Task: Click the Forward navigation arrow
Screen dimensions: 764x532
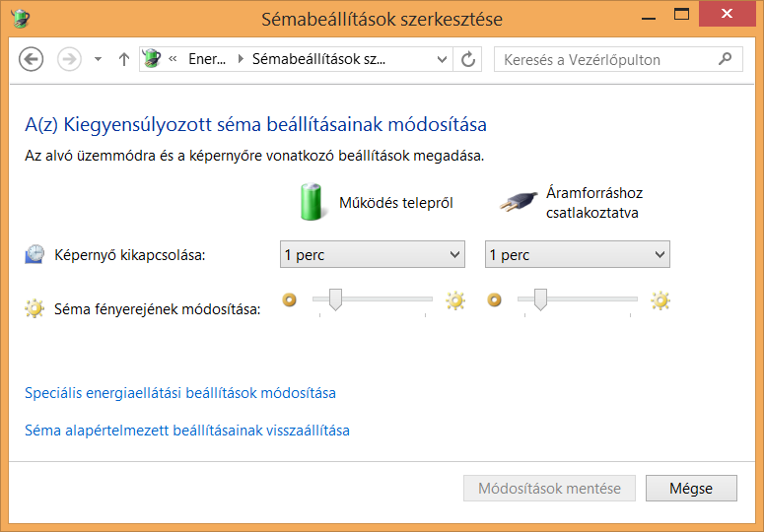Action: tap(69, 59)
